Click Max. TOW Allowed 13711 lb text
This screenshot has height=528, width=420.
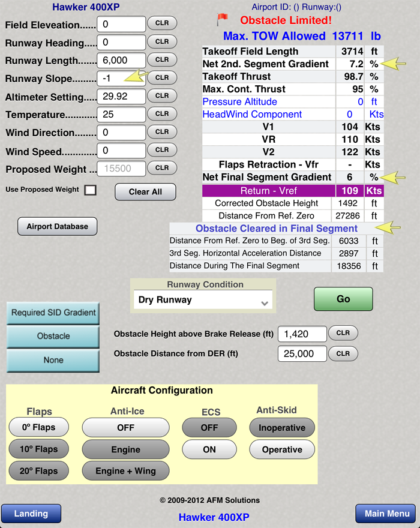coord(302,36)
